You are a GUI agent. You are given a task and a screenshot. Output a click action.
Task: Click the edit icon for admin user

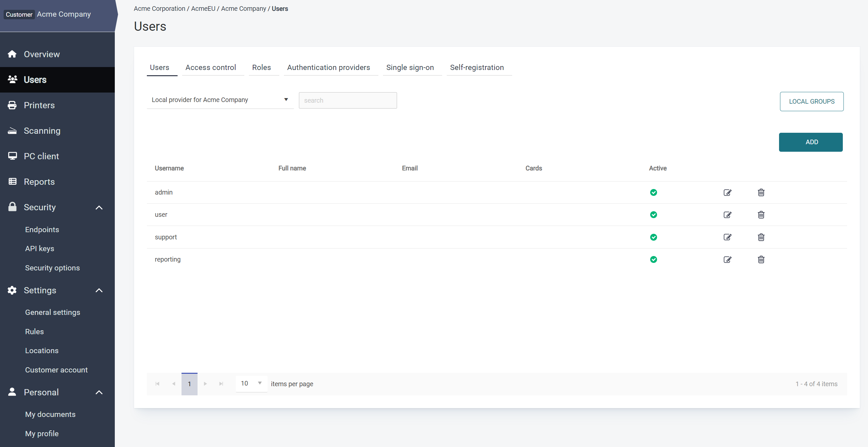tap(727, 192)
